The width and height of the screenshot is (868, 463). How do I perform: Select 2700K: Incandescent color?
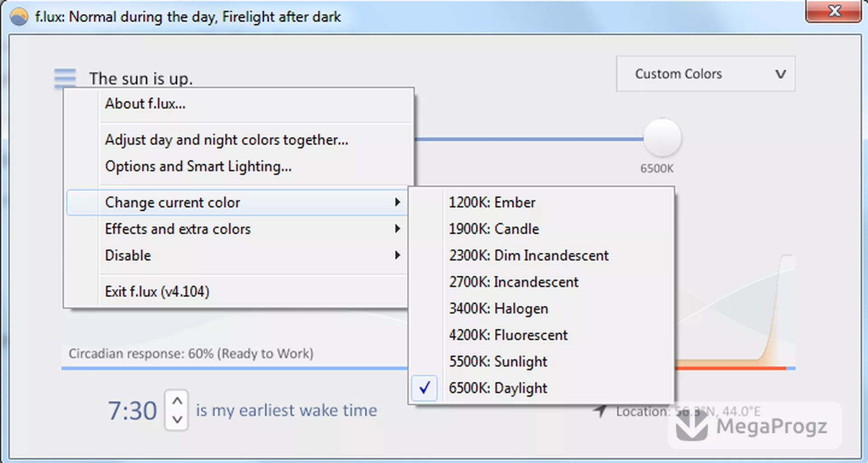(x=542, y=282)
